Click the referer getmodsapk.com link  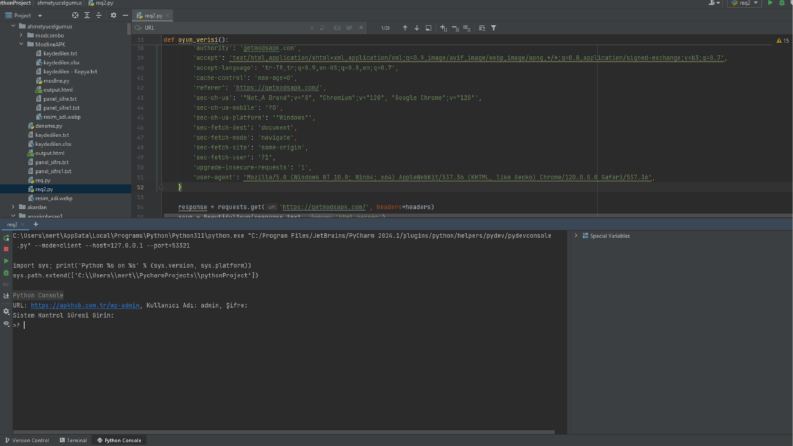tap(278, 87)
